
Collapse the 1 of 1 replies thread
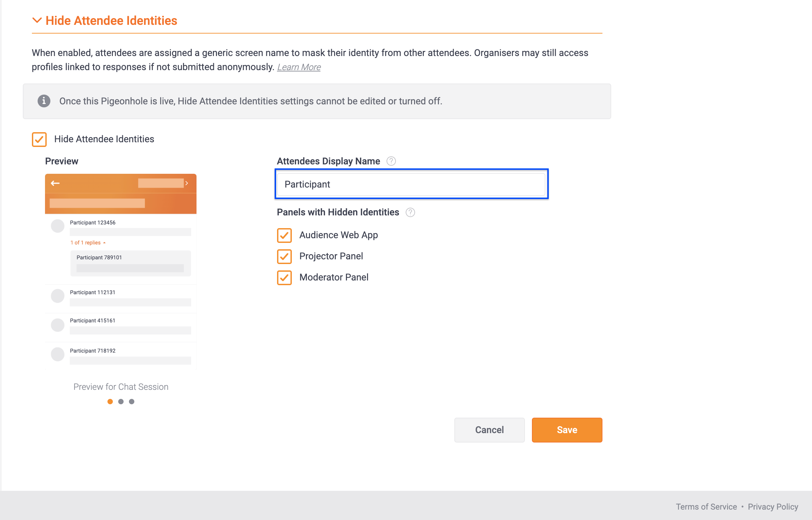coord(88,243)
